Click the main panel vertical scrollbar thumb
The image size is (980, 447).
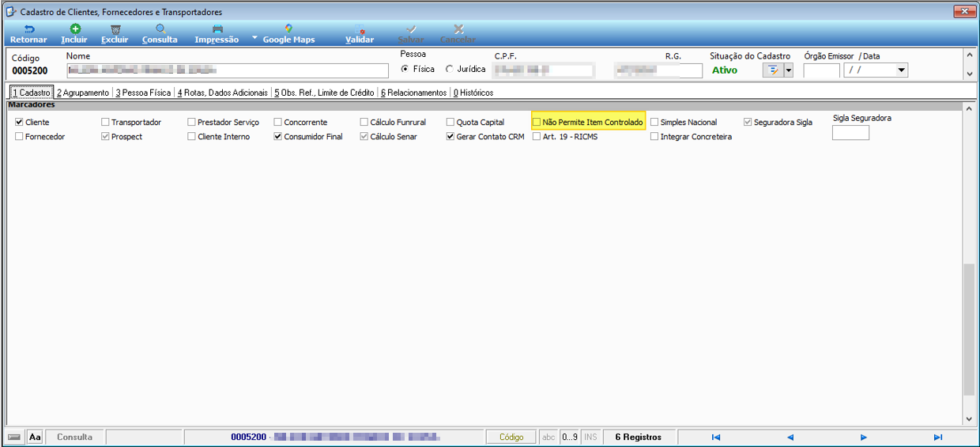click(968, 330)
